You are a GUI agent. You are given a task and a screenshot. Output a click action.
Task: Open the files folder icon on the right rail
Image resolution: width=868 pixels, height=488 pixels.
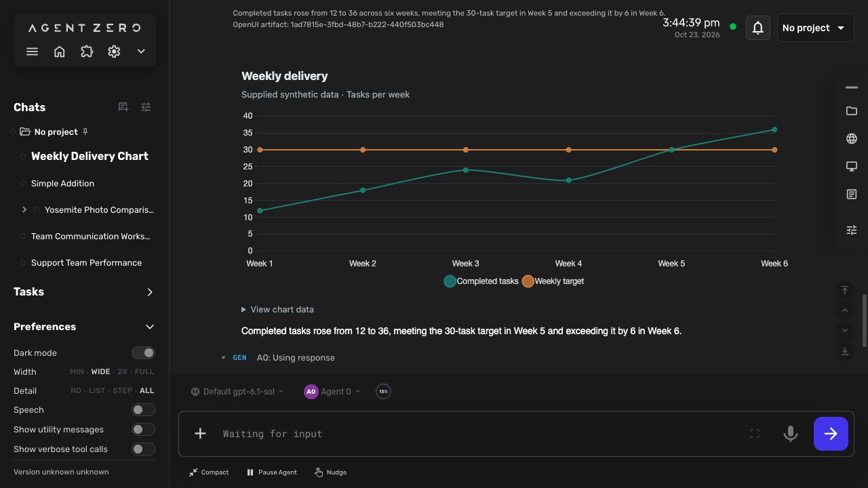pyautogui.click(x=852, y=111)
